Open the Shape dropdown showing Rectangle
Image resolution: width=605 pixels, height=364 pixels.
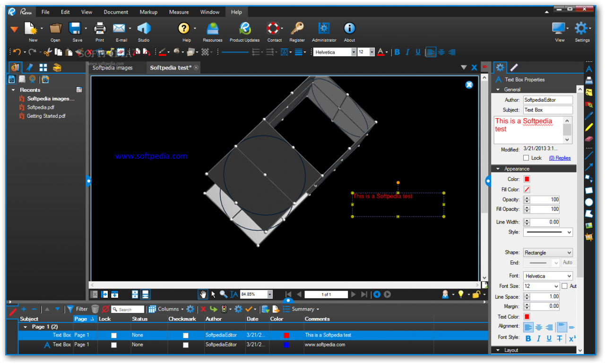tap(547, 252)
